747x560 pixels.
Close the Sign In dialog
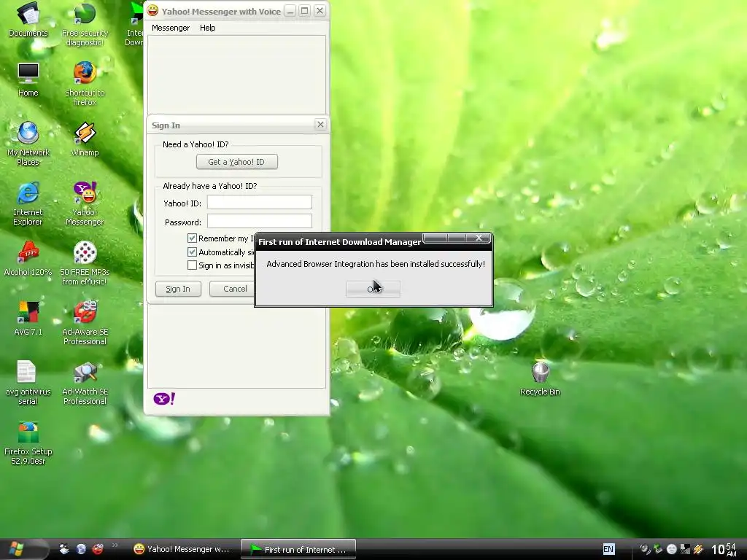[x=321, y=124]
